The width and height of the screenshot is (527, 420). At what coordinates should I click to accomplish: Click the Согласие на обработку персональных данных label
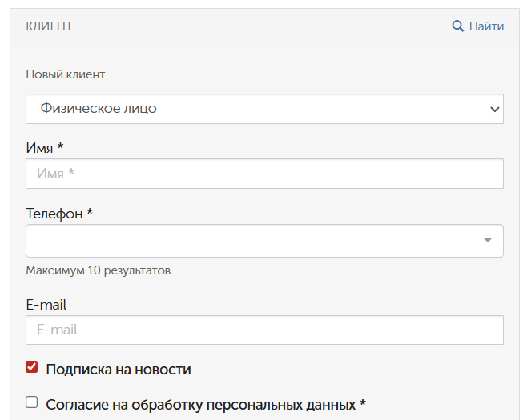(x=206, y=405)
